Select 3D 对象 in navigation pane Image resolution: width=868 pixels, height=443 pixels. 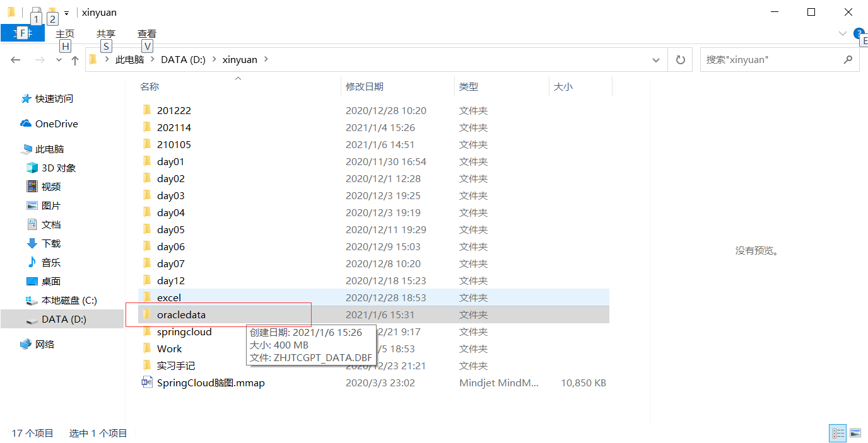[x=59, y=168]
